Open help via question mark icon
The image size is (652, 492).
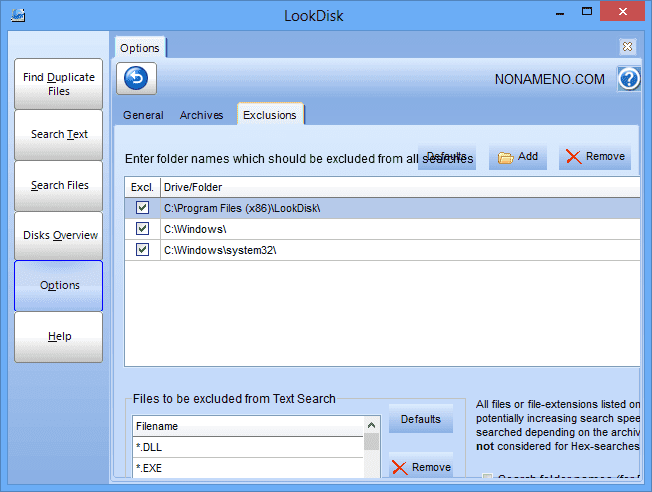[x=628, y=79]
